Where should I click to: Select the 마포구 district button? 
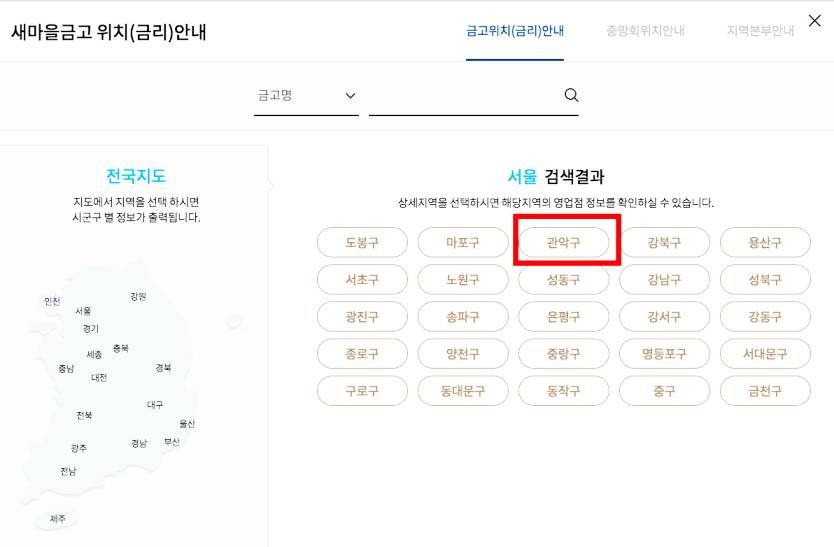(x=463, y=243)
